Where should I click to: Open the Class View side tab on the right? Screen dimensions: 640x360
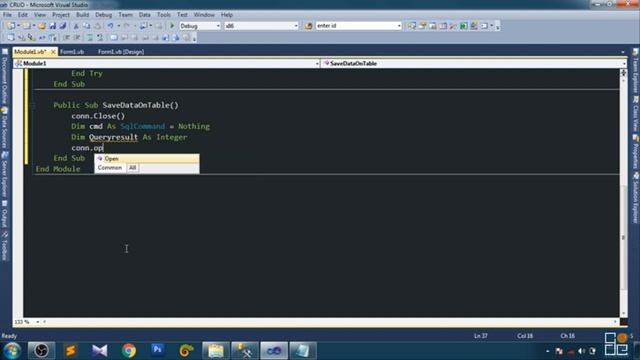(636, 114)
